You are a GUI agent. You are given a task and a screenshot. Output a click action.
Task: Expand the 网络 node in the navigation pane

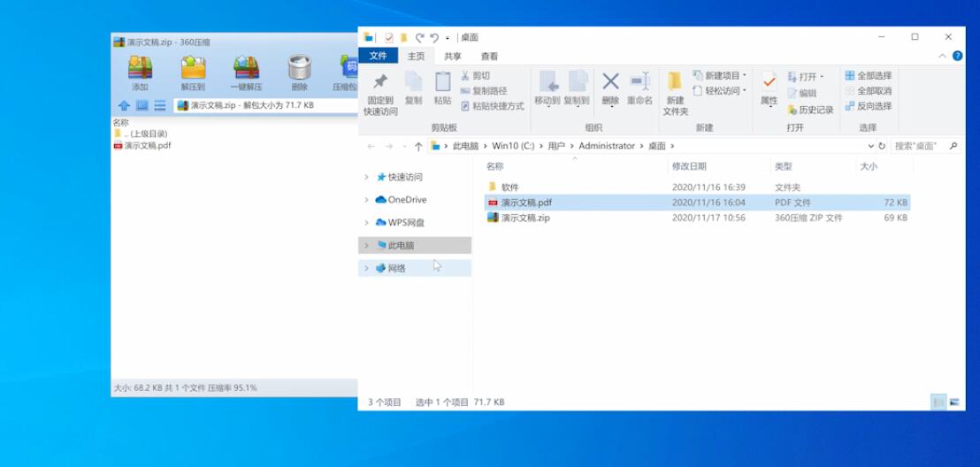click(367, 268)
